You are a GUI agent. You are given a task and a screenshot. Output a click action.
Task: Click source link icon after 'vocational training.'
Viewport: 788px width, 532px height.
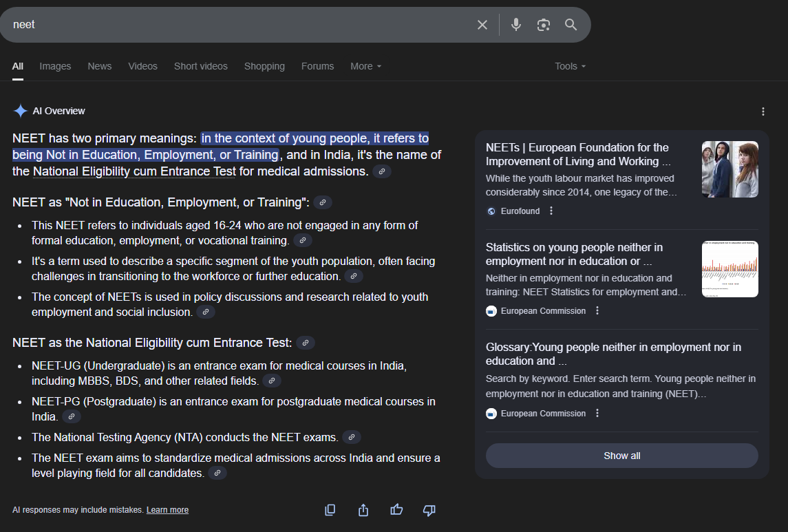(x=303, y=241)
